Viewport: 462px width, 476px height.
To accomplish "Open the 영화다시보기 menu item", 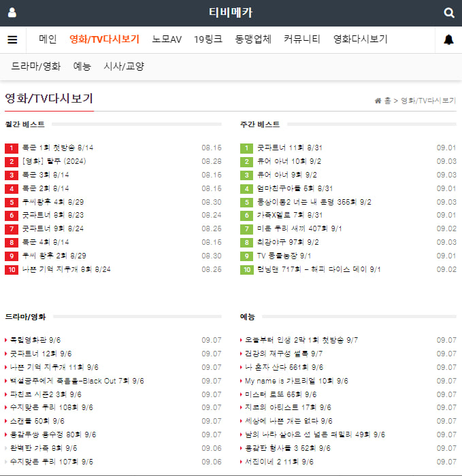I will 360,39.
